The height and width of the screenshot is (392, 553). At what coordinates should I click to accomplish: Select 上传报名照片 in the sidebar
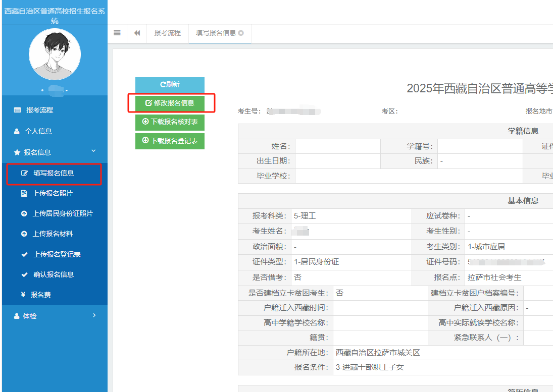[51, 193]
